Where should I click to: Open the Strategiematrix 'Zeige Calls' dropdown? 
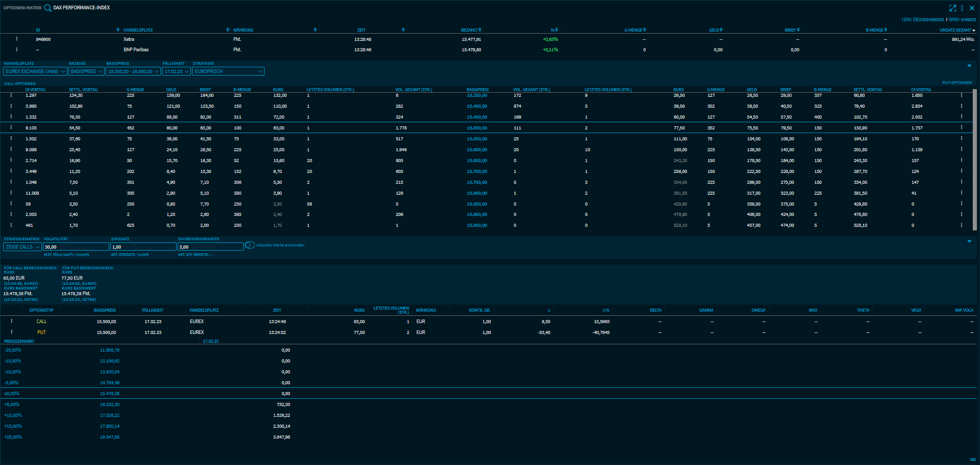point(22,247)
